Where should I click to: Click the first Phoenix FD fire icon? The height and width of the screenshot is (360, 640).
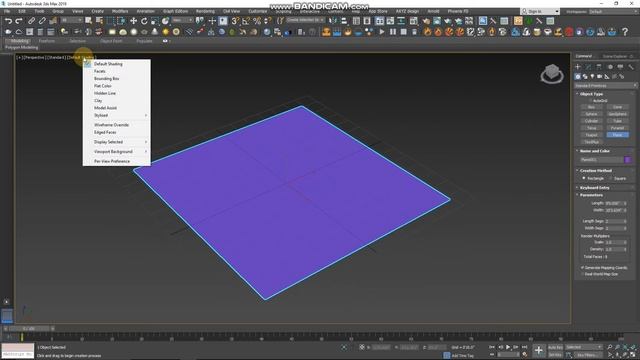point(427,32)
